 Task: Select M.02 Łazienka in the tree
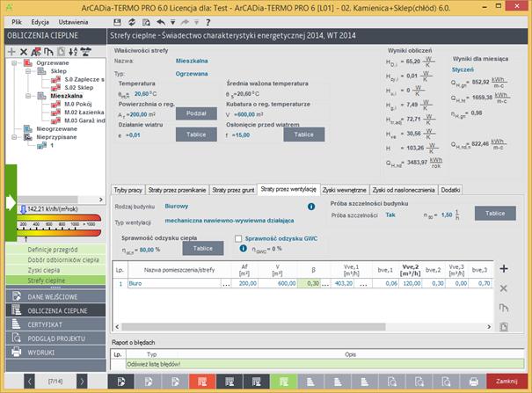pyautogui.click(x=84, y=113)
